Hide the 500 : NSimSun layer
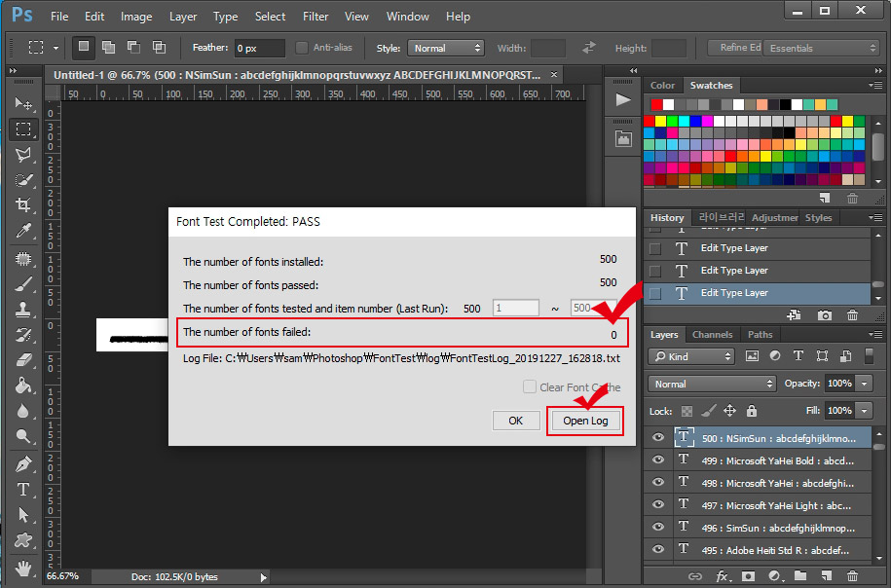The height and width of the screenshot is (588, 891). click(x=658, y=437)
